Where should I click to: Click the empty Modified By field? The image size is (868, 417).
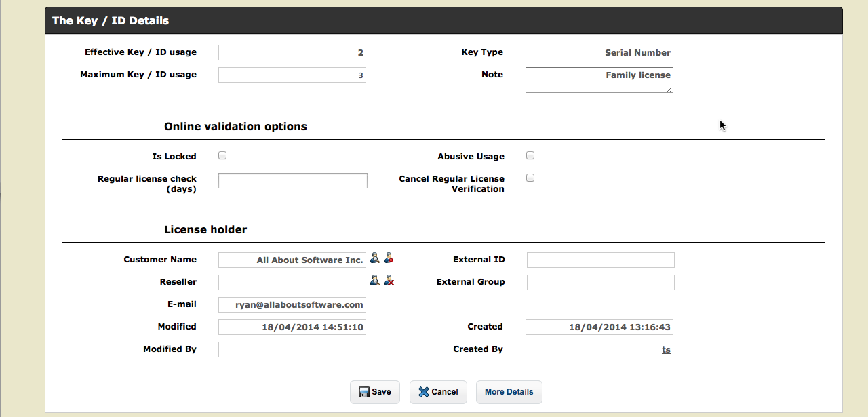click(292, 349)
